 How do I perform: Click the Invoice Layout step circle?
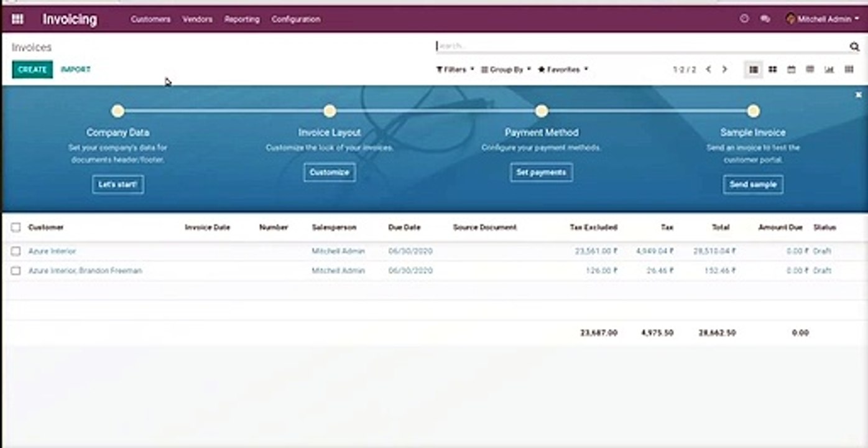coord(330,111)
